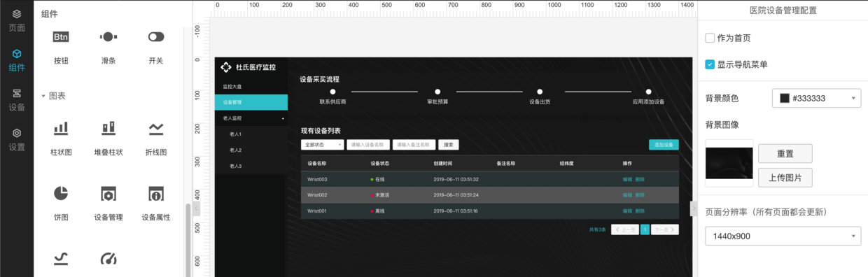The height and width of the screenshot is (277, 868).
Task: Go to the 上一页 pagination button
Action: 625,229
